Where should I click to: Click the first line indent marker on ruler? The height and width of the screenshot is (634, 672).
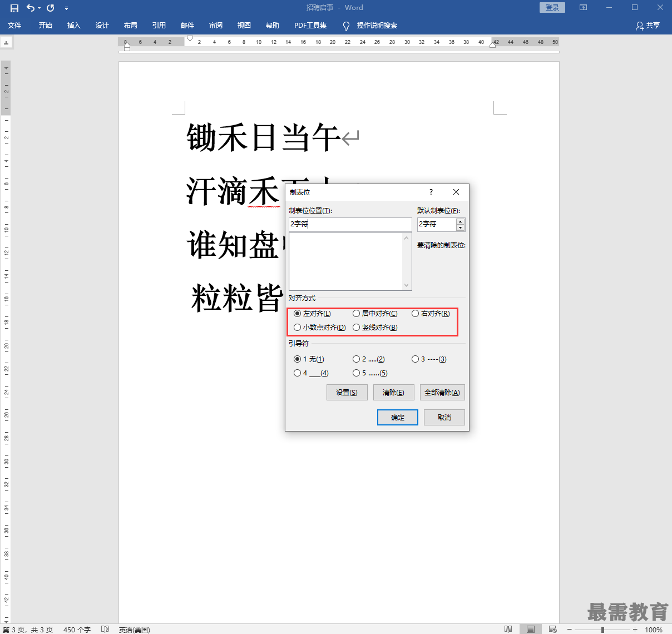coord(190,38)
